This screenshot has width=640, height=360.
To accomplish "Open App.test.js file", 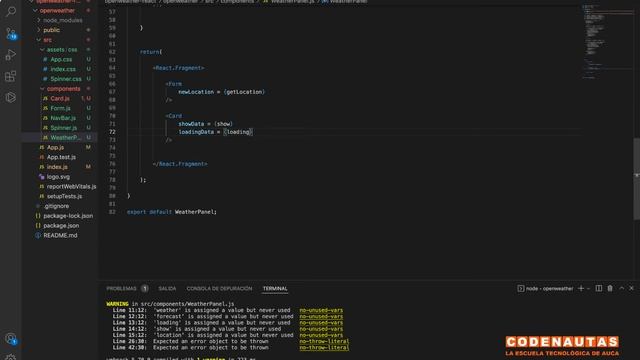I will pos(60,157).
